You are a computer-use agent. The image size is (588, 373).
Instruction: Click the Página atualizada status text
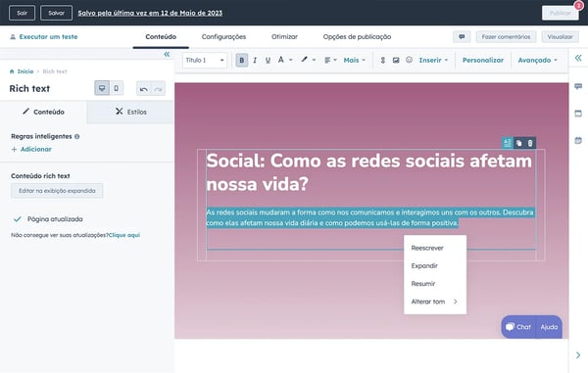(55, 219)
